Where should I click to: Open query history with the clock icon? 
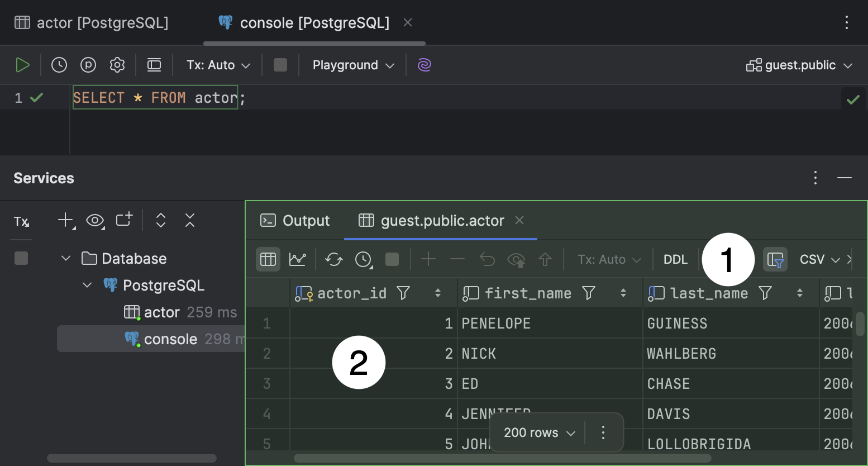tap(59, 64)
